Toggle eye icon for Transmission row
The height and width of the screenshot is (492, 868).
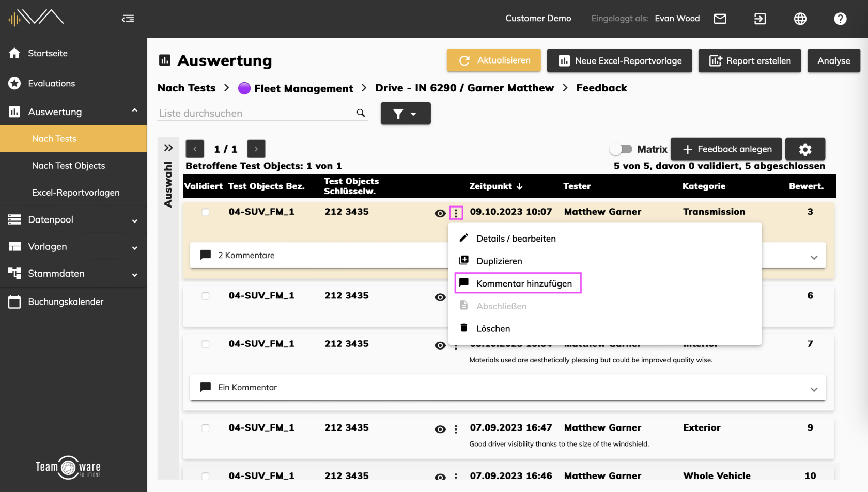440,213
